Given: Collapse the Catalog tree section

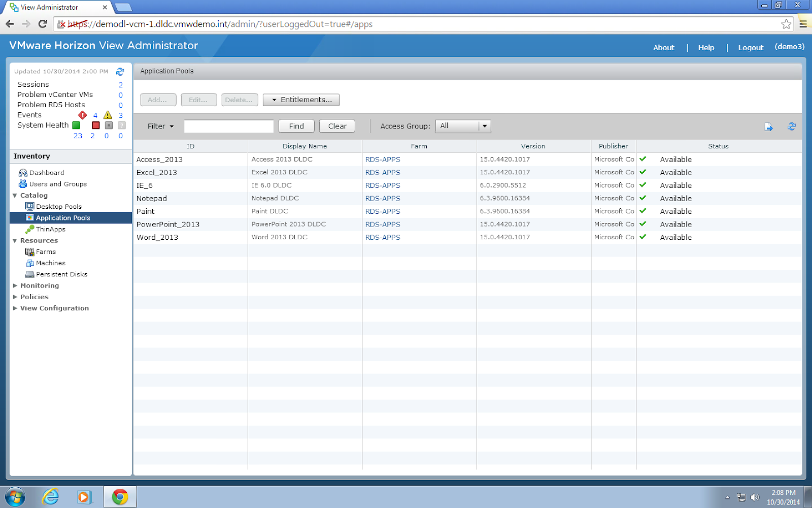Looking at the screenshot, I should point(15,196).
